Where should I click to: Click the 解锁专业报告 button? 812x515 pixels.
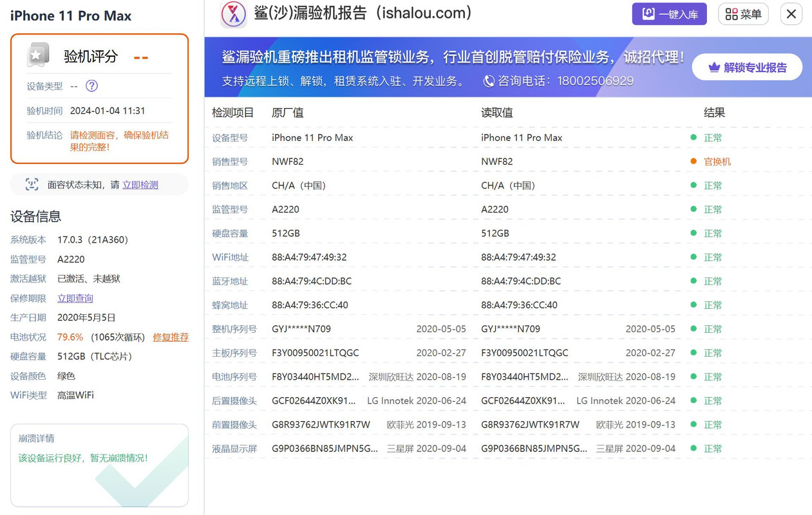coord(747,68)
